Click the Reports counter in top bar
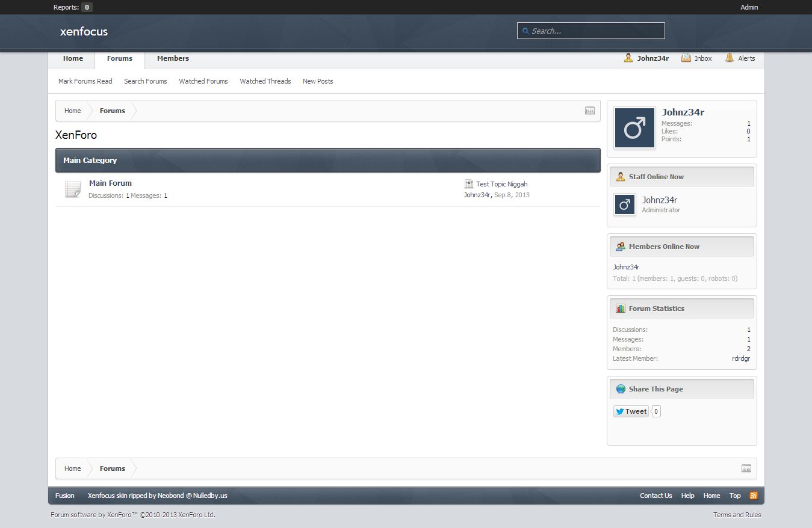This screenshot has width=812, height=528. [x=87, y=7]
